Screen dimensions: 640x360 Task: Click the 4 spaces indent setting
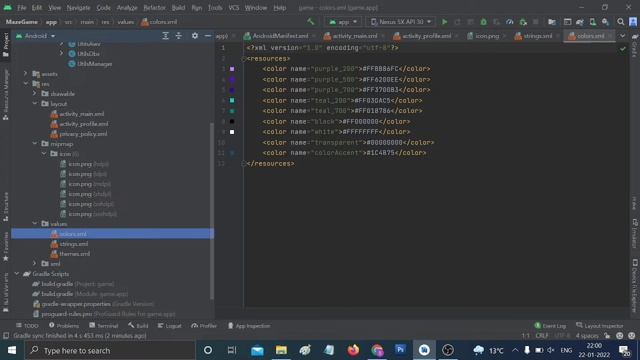[587, 336]
